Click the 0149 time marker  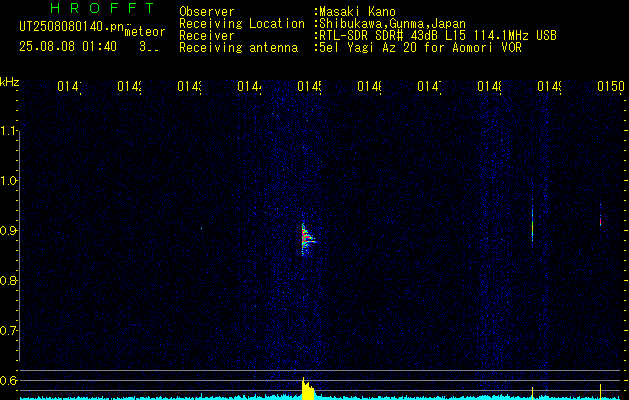[x=549, y=86]
